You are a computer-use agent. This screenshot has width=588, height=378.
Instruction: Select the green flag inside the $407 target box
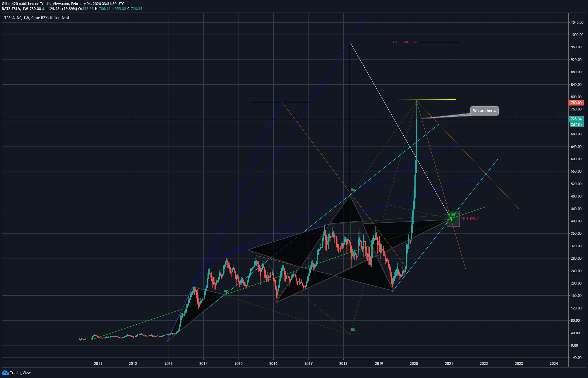coord(453,214)
